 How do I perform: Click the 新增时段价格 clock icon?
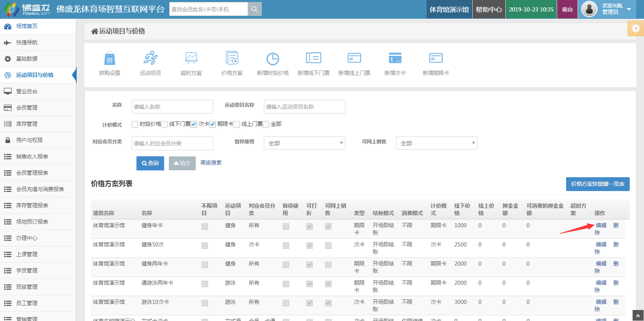273,59
